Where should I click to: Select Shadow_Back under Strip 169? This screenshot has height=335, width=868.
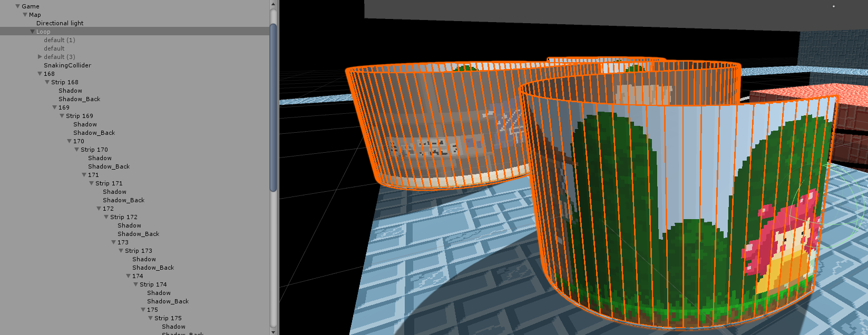pos(94,133)
